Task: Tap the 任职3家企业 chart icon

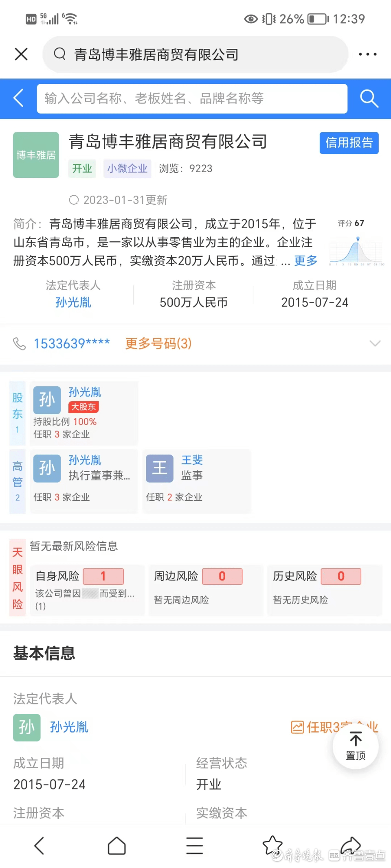Action: click(x=297, y=727)
